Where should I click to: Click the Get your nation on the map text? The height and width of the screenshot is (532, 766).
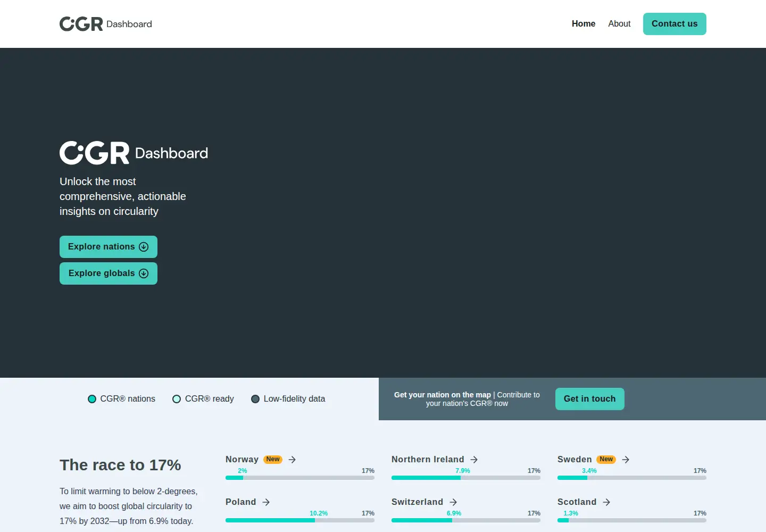[443, 395]
